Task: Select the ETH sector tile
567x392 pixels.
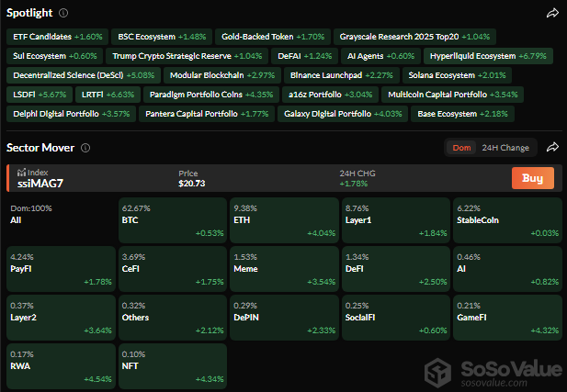Action: pos(284,220)
